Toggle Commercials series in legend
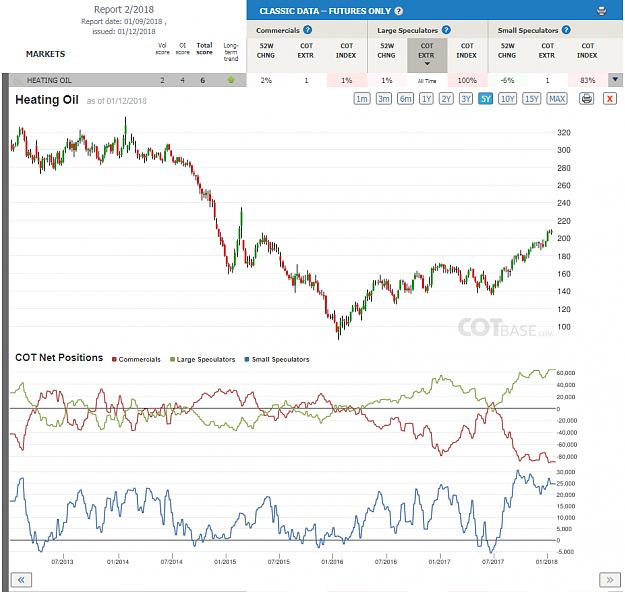625x592 pixels. 136,359
